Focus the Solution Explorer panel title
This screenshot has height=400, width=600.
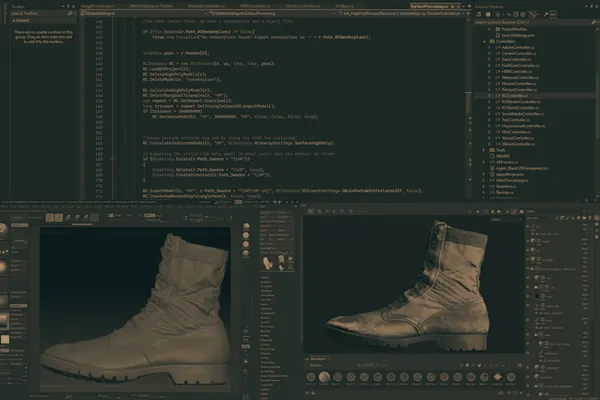coord(488,7)
